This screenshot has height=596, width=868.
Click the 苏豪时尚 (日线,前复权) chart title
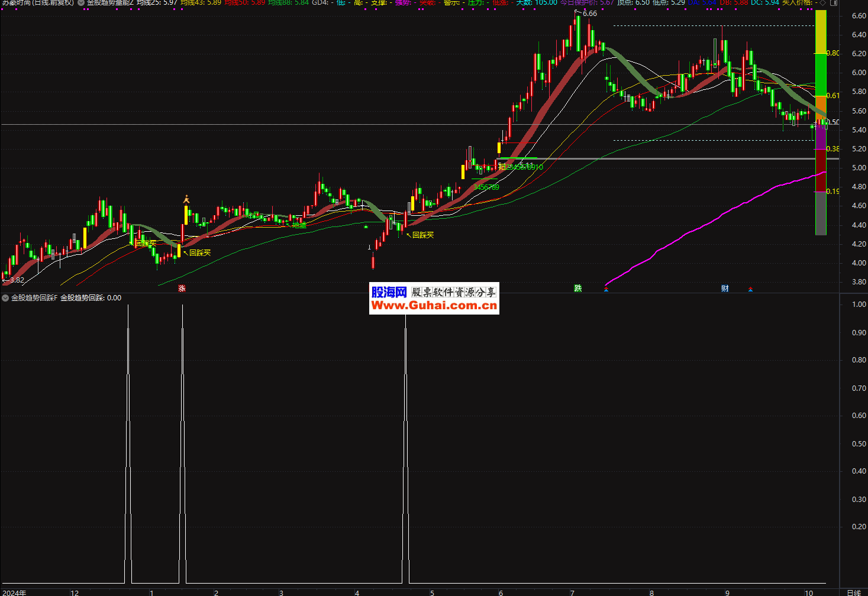point(37,3)
